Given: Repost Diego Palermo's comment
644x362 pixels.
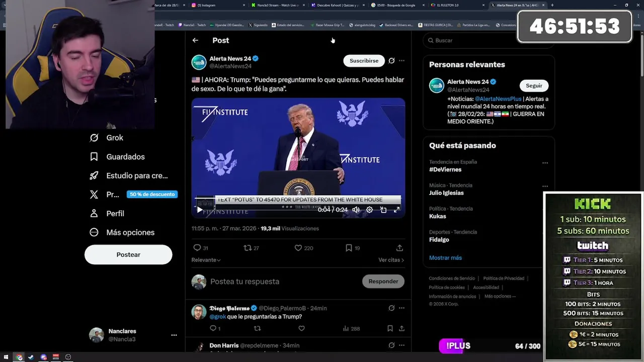Looking at the screenshot, I should tap(257, 328).
